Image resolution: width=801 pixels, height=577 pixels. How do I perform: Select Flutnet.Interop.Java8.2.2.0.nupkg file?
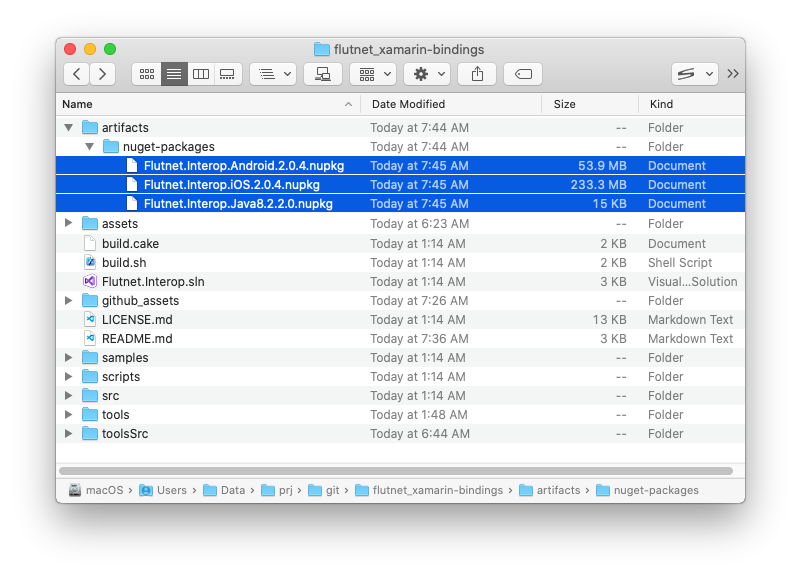click(x=400, y=204)
